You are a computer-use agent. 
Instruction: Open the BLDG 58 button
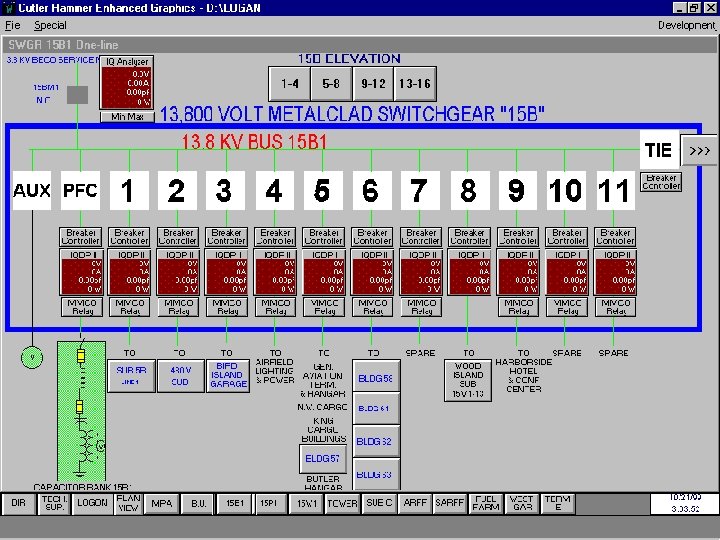376,376
